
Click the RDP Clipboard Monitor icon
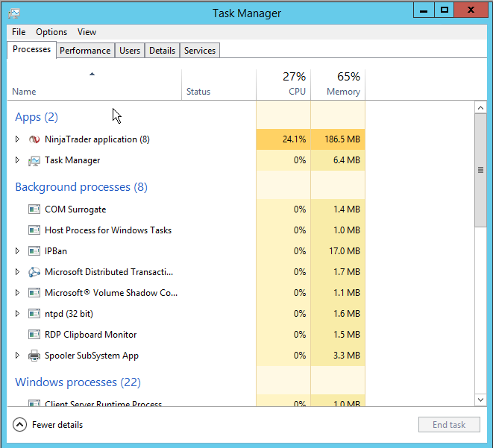(34, 335)
